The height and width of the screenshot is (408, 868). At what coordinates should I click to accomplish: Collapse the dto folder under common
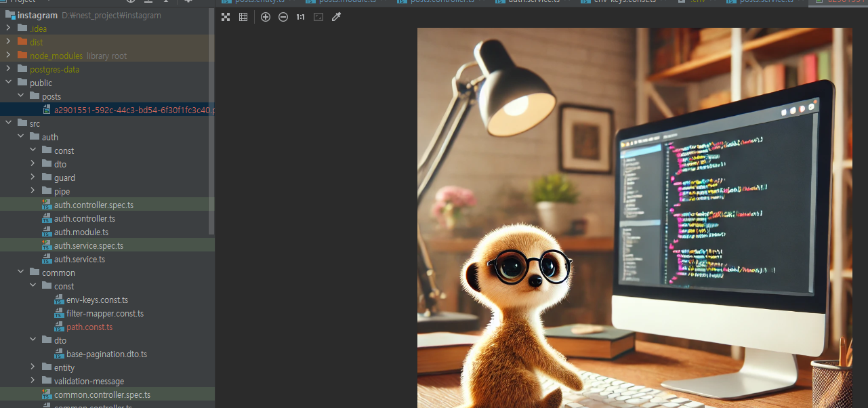click(33, 340)
